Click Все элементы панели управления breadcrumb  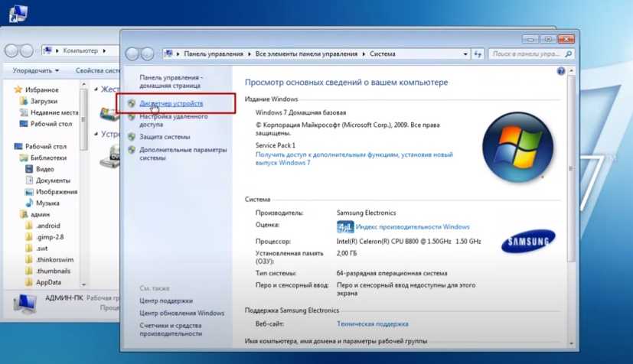coord(306,54)
